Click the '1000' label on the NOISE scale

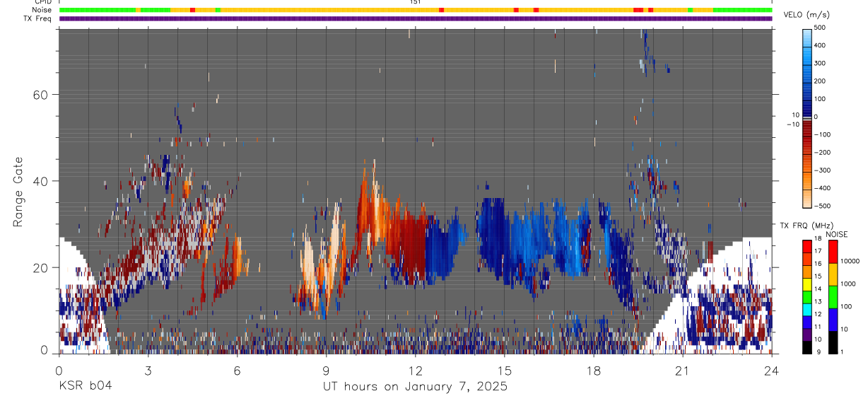849,284
